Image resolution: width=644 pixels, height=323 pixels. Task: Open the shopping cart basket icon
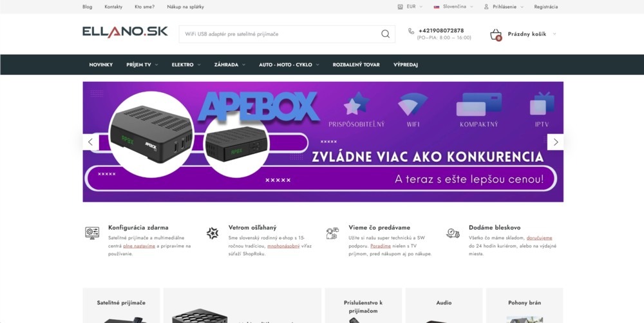496,35
